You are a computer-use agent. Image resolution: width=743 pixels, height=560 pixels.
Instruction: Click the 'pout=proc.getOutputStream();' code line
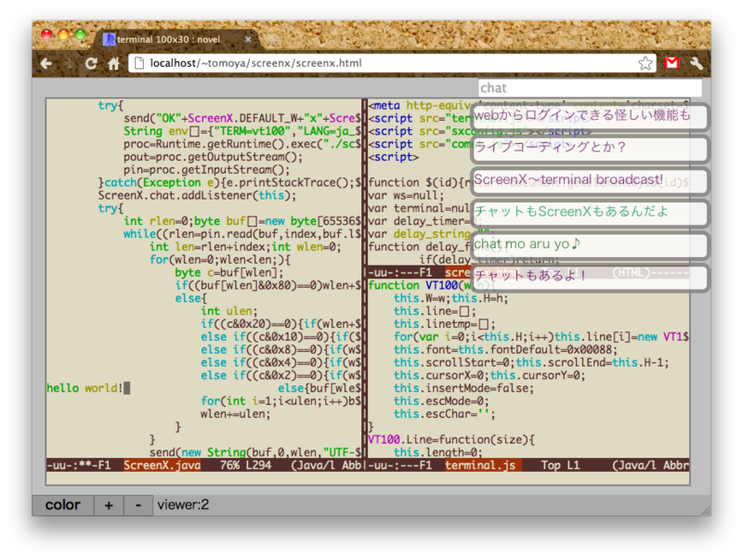pos(214,157)
